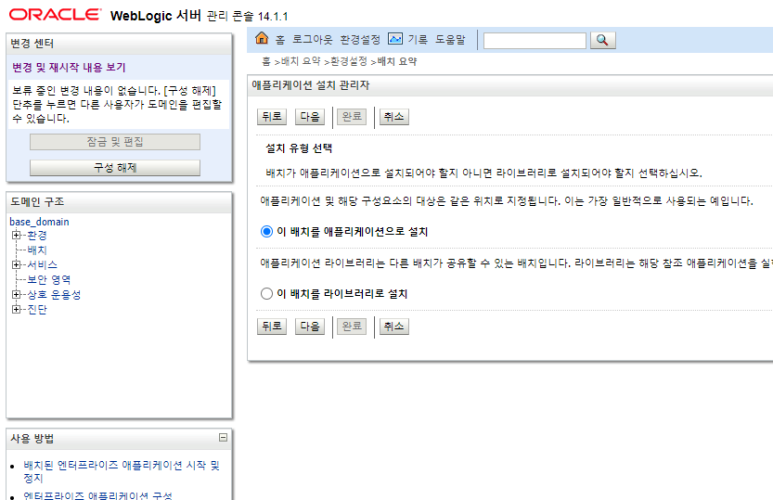773x500 pixels.
Task: Click the top 뒤로 button
Action: point(272,117)
